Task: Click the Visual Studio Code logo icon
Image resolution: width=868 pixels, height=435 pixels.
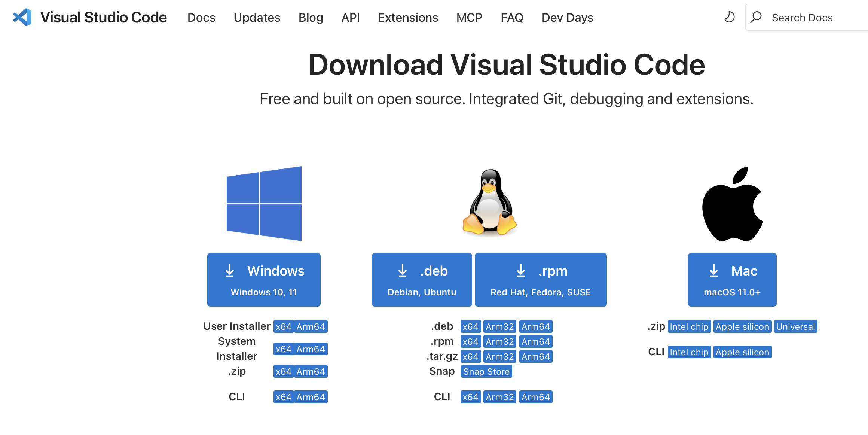Action: click(22, 17)
